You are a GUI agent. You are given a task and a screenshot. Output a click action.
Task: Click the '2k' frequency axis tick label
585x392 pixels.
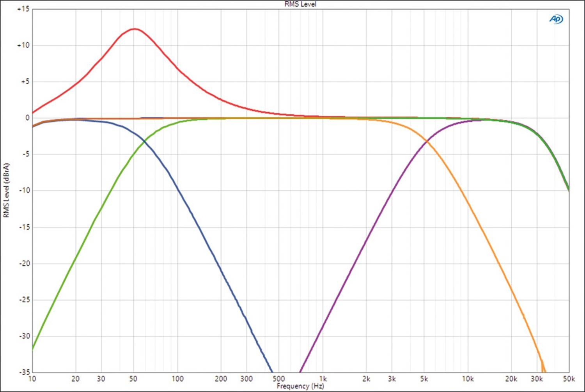pyautogui.click(x=366, y=379)
